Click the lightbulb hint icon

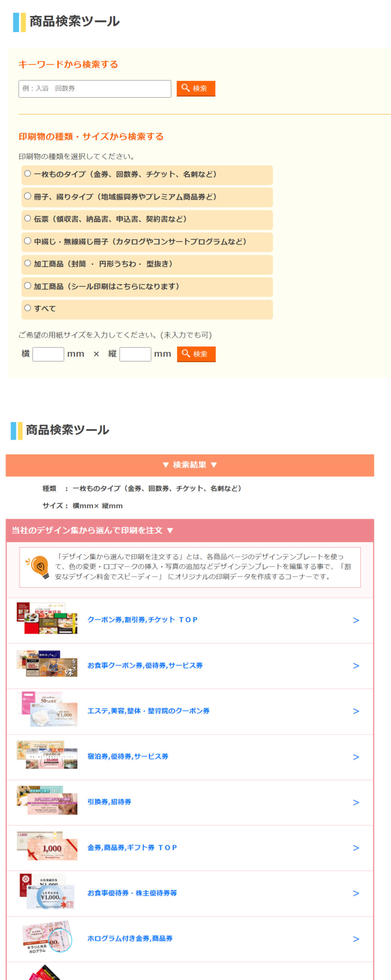pyautogui.click(x=38, y=567)
